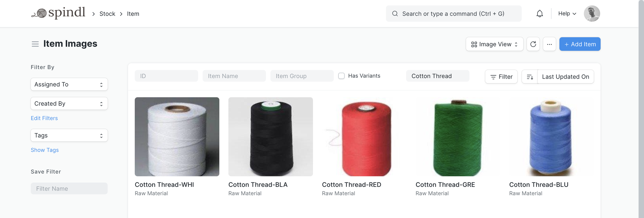
Task: Open the three-dots more options menu
Action: click(x=549, y=44)
